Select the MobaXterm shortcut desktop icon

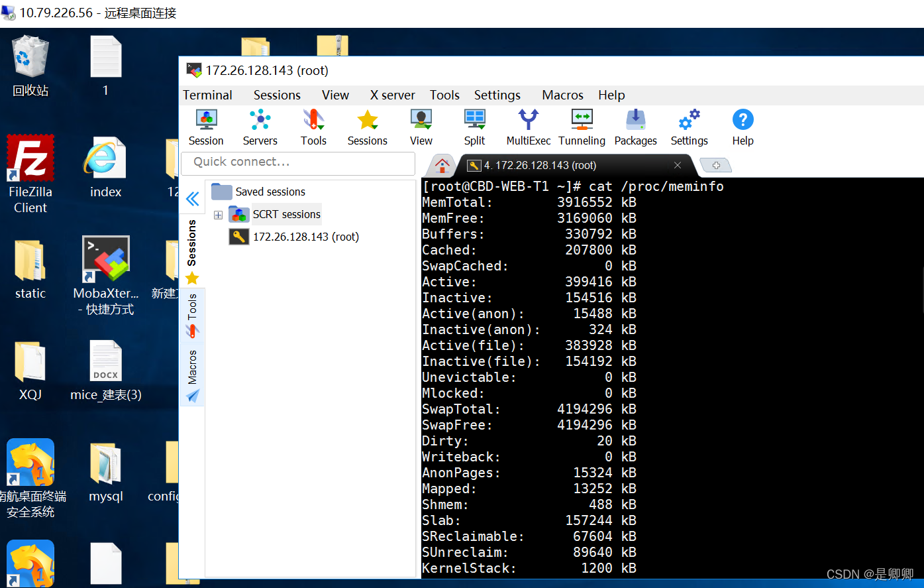(105, 276)
